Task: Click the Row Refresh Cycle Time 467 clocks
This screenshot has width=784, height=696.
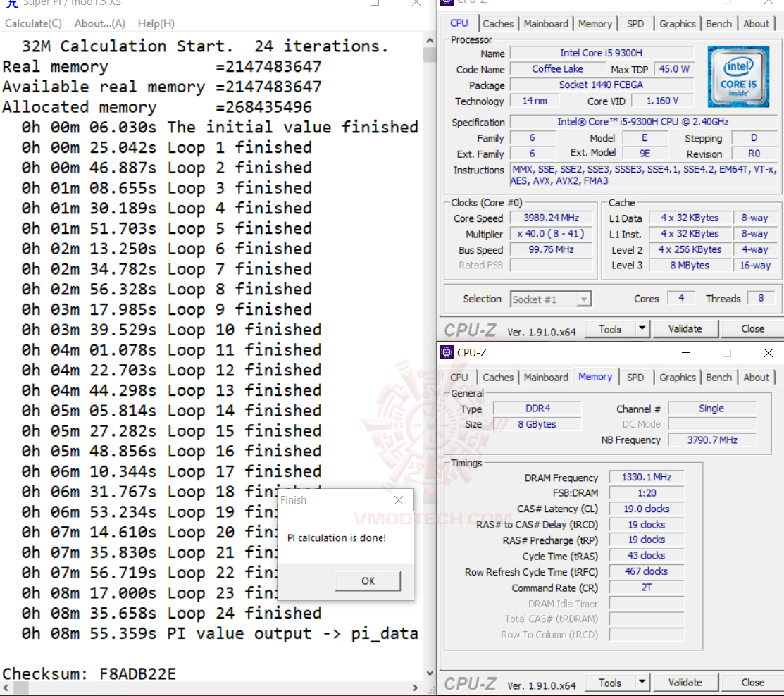Action: tap(647, 571)
